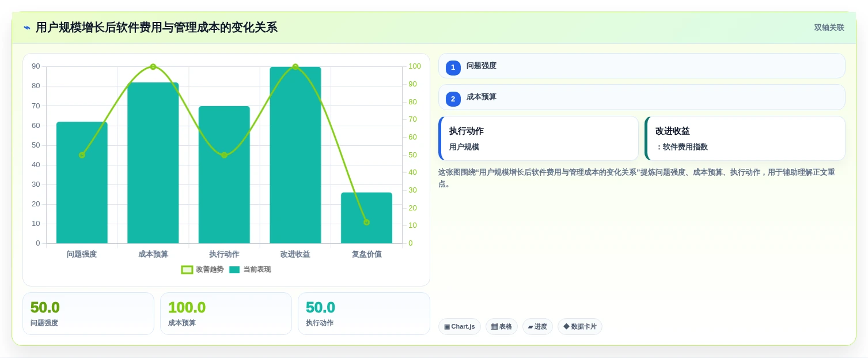868x358 pixels.
Task: Click the chart title 用户规模增长后软件费用与管理成本的变化关系
Action: [x=157, y=28]
